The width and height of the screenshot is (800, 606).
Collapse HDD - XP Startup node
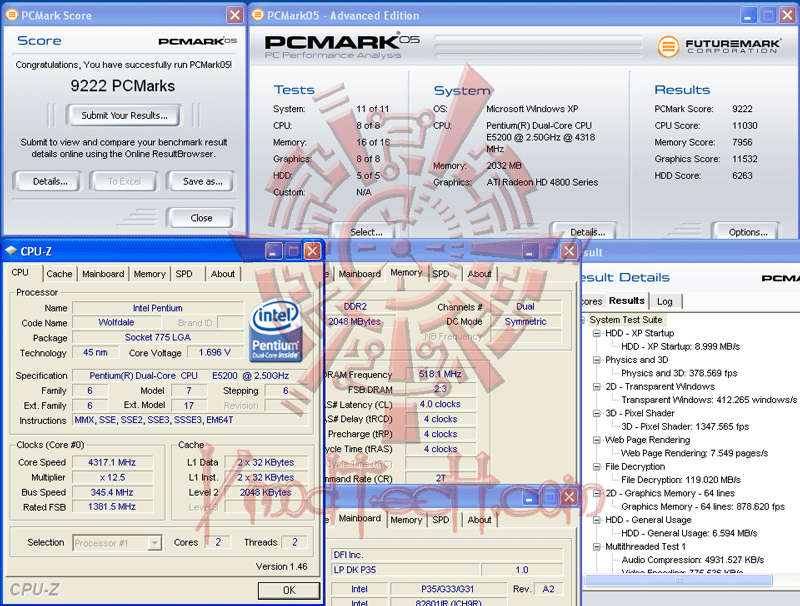pos(596,333)
